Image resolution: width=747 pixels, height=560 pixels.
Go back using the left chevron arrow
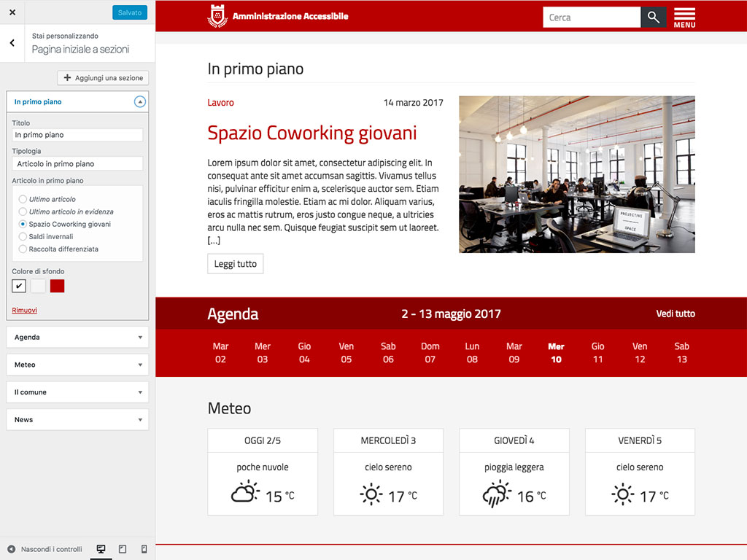pos(12,43)
